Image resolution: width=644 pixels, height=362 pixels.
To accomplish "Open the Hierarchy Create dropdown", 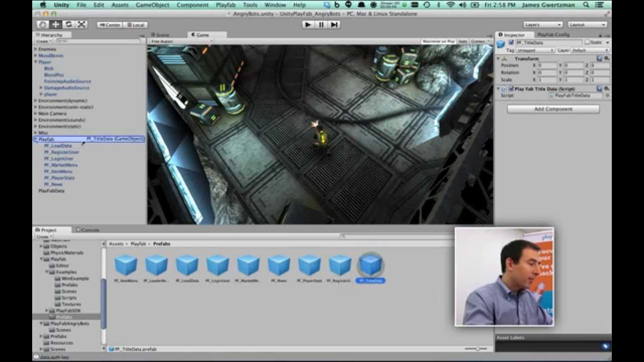I will pos(43,41).
